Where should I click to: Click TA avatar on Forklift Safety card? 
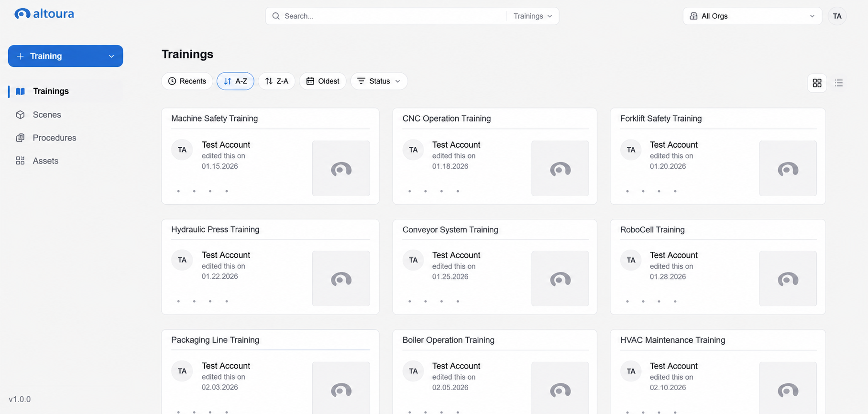tap(631, 150)
